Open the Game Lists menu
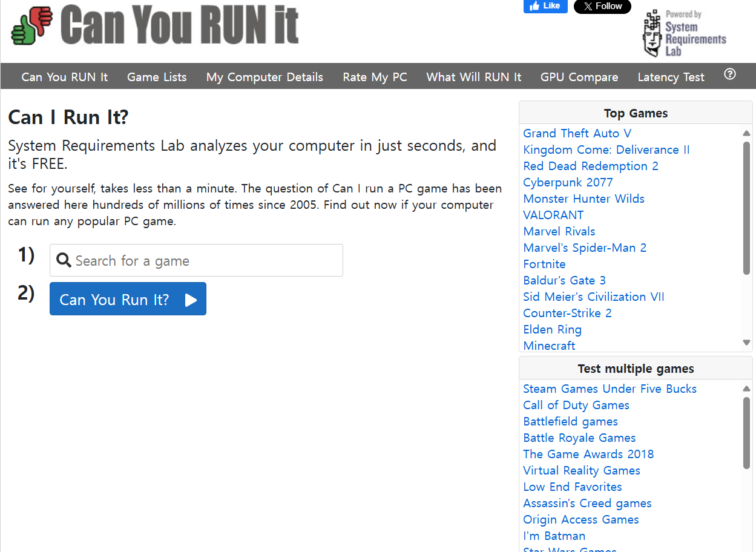The image size is (756, 552). click(x=157, y=77)
